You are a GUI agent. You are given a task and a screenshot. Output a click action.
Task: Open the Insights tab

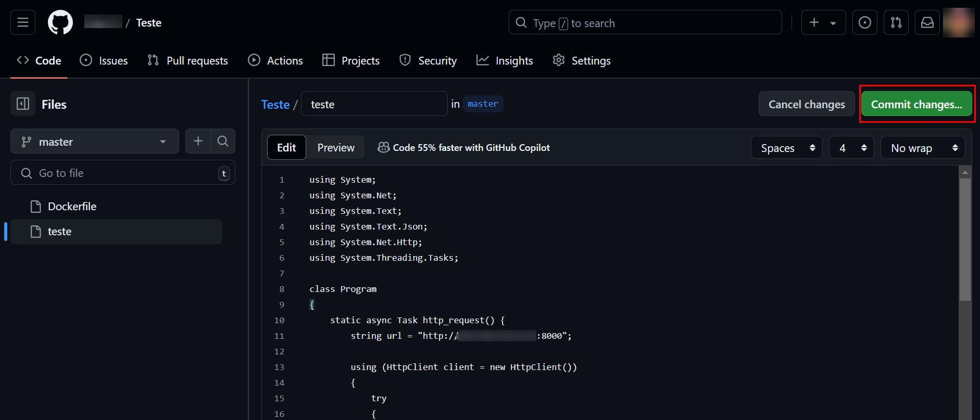pyautogui.click(x=505, y=61)
